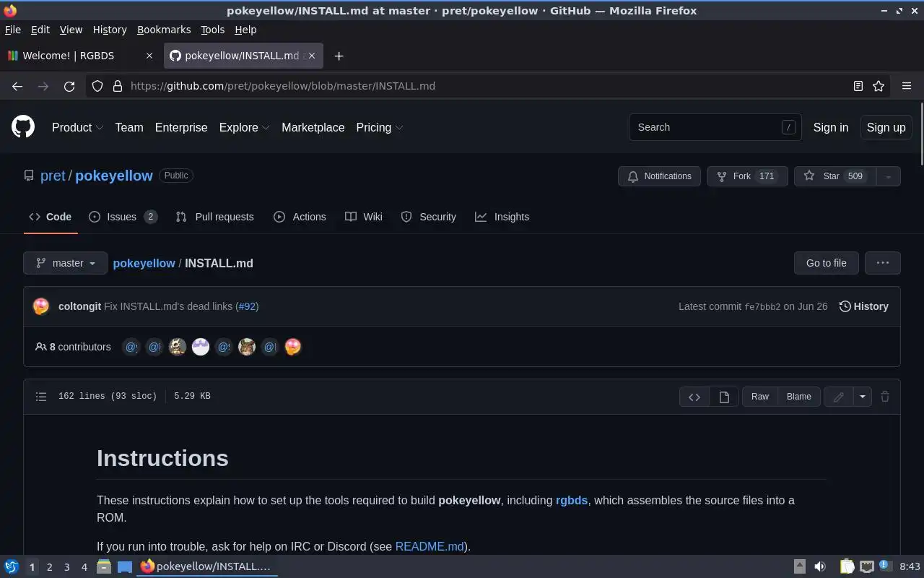
Task: Open the network tray icon
Action: click(867, 566)
